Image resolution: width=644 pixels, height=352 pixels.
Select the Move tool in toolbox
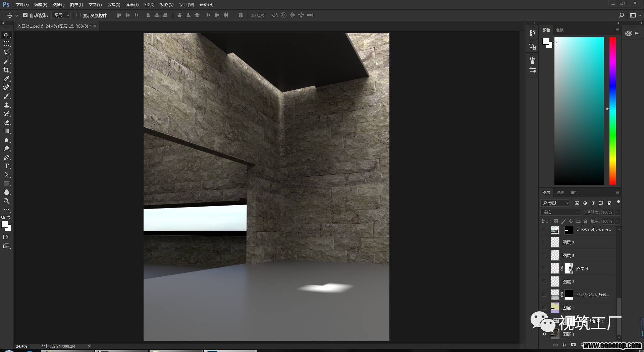coord(6,35)
